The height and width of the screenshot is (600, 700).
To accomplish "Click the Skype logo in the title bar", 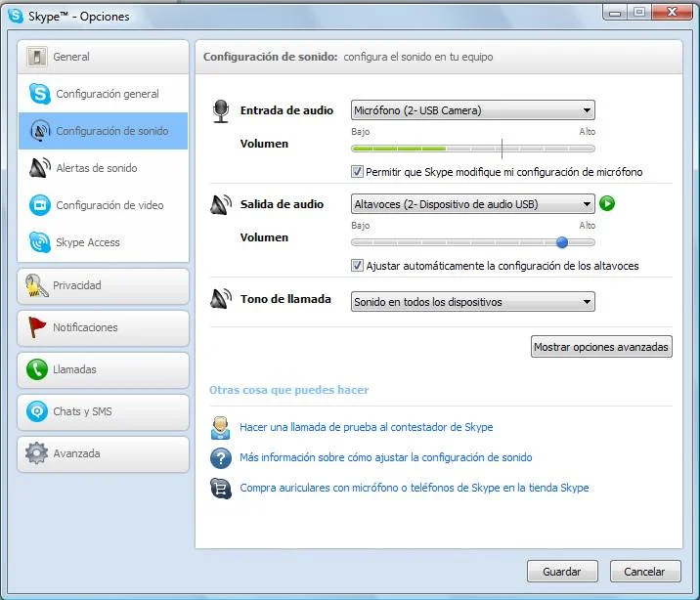I will click(x=16, y=16).
